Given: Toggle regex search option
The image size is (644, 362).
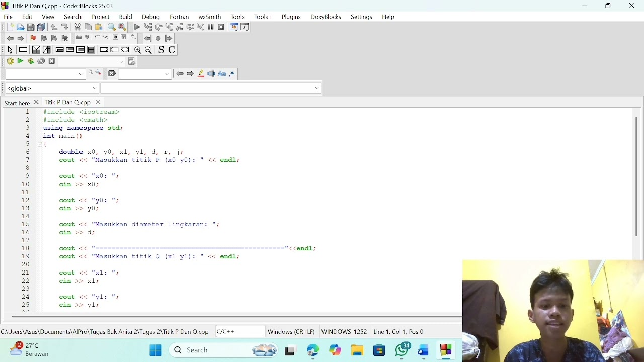Looking at the screenshot, I should [x=232, y=74].
